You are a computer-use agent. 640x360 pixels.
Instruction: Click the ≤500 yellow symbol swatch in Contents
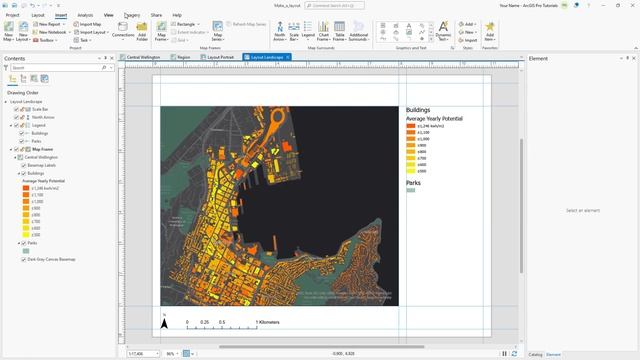[26, 235]
